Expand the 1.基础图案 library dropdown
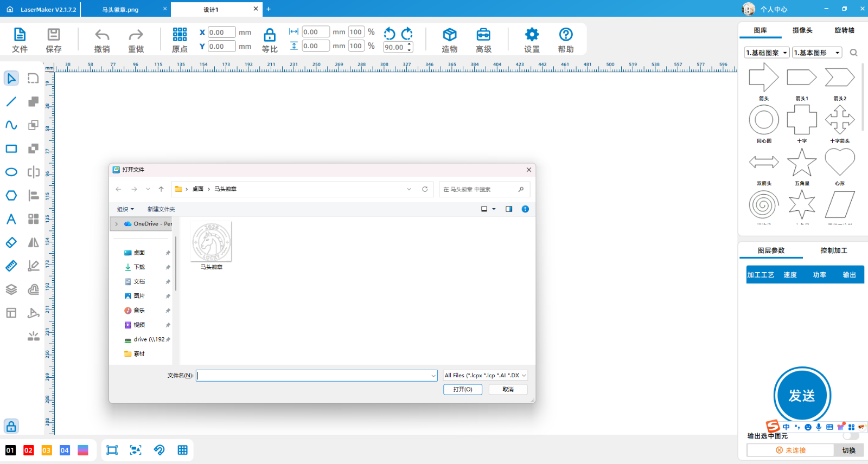The width and height of the screenshot is (868, 464). (767, 53)
